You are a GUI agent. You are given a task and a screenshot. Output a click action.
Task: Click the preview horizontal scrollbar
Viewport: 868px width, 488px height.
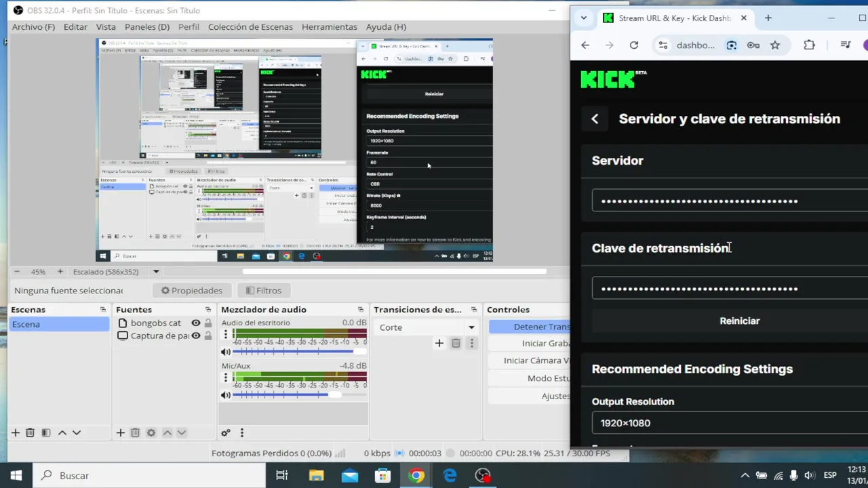394,272
